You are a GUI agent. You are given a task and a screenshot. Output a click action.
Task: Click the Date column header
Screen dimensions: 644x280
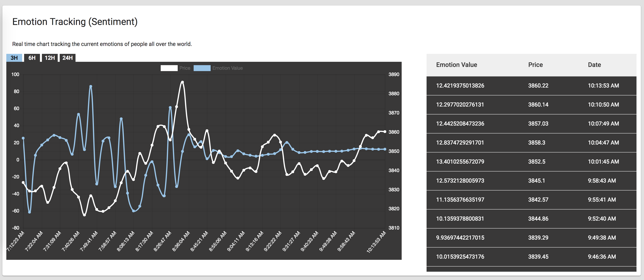(594, 65)
